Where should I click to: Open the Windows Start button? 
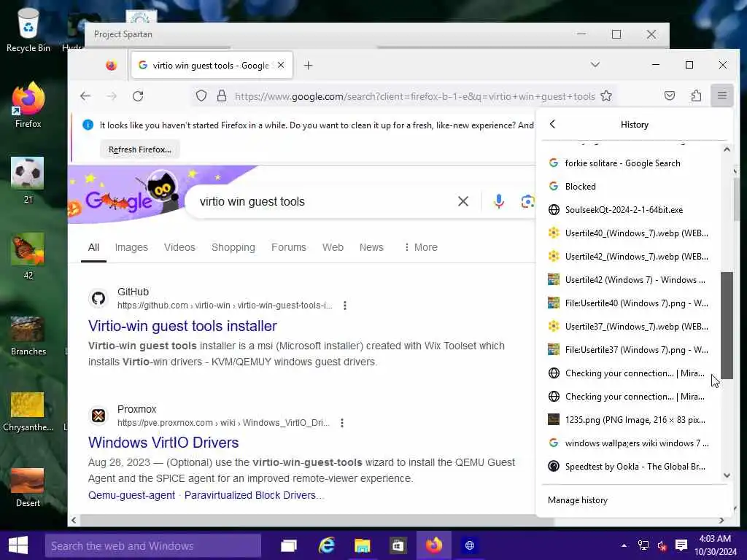pyautogui.click(x=18, y=545)
